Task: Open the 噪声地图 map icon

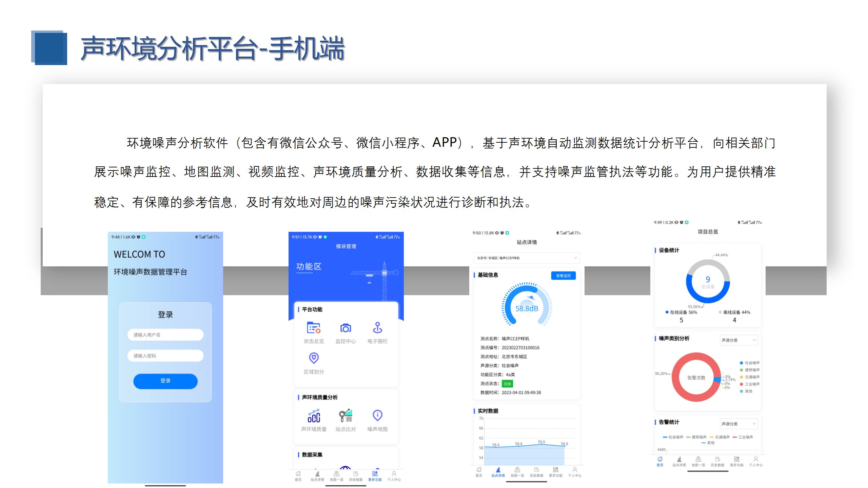Action: pos(377,416)
